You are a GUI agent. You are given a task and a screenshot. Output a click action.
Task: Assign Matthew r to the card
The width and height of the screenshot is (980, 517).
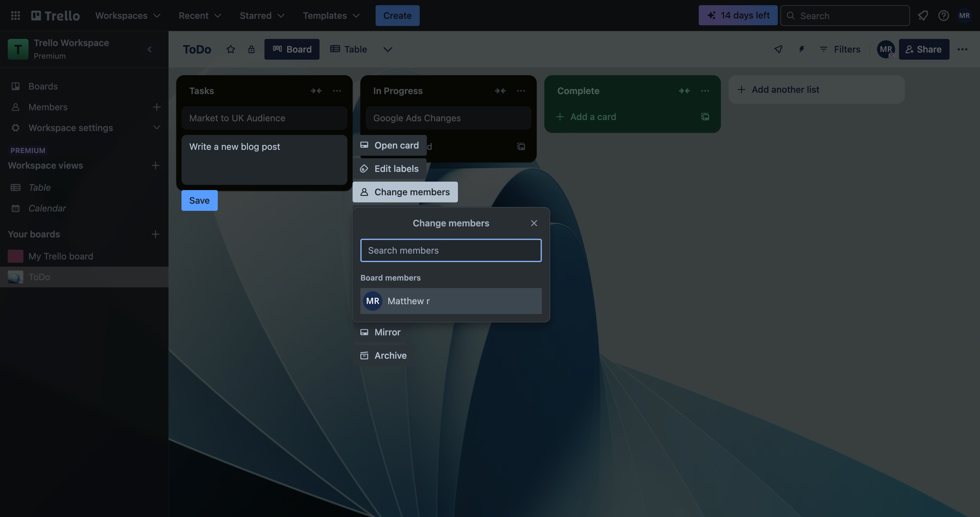click(x=451, y=301)
